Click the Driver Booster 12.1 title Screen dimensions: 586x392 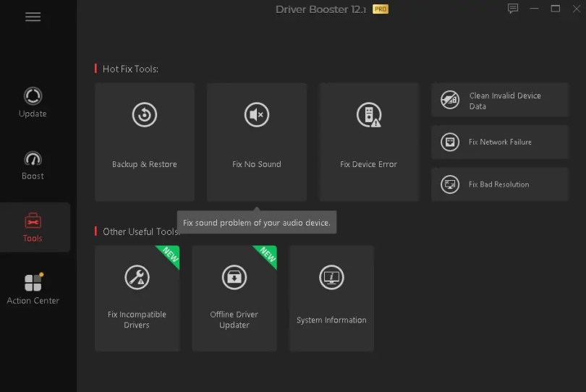[320, 9]
